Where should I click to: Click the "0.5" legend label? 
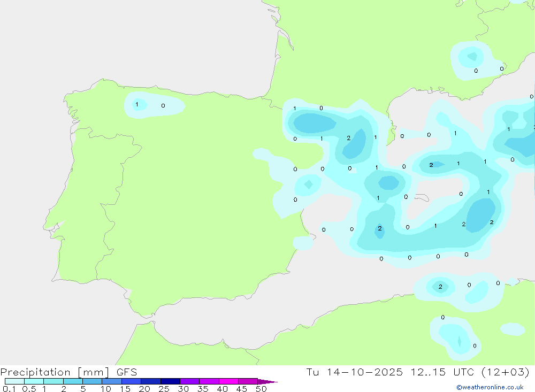(x=29, y=389)
